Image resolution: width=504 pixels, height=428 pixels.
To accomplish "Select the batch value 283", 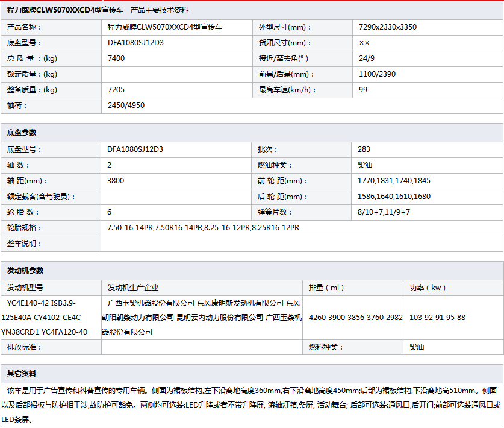I will pyautogui.click(x=364, y=149).
